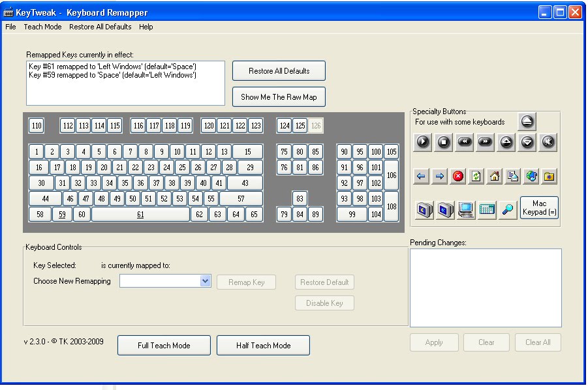Select key 61 spacebar on keyboard layout

(x=140, y=215)
